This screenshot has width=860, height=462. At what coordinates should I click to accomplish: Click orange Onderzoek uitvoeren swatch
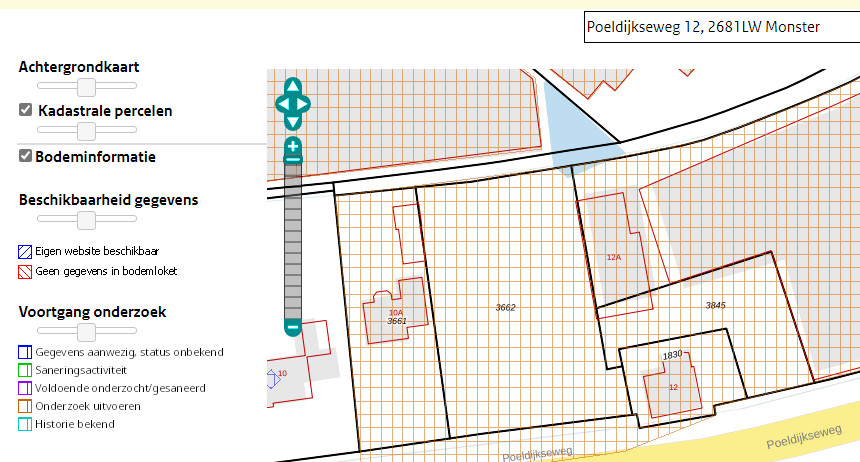pos(25,407)
